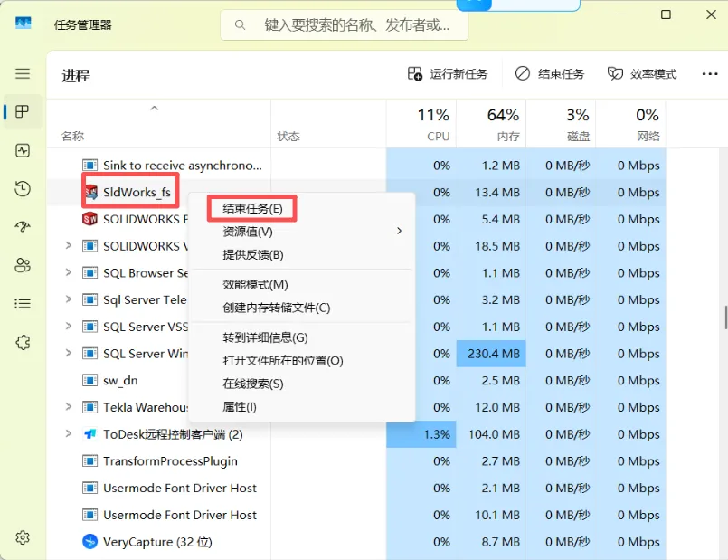The height and width of the screenshot is (560, 728).
Task: Choose 结束任务(E) in context menu
Action: click(252, 208)
